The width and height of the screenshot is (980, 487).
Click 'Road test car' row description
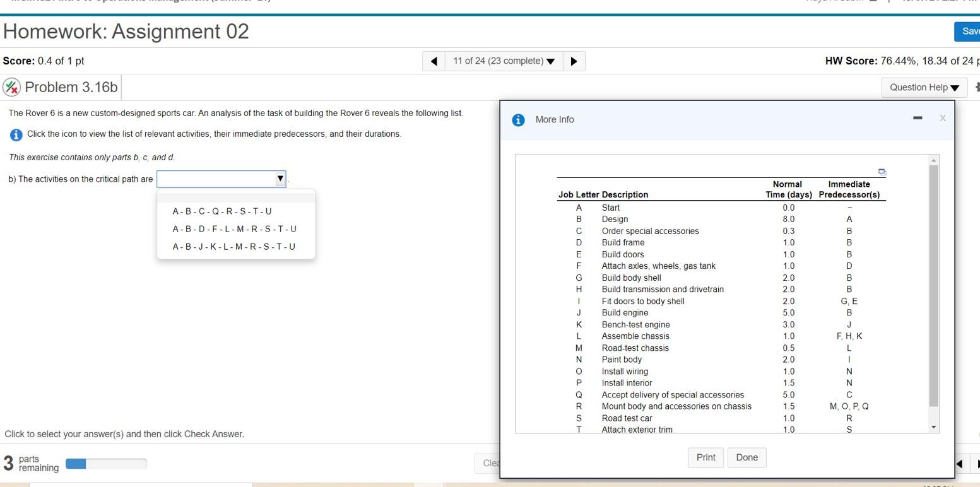tap(627, 418)
